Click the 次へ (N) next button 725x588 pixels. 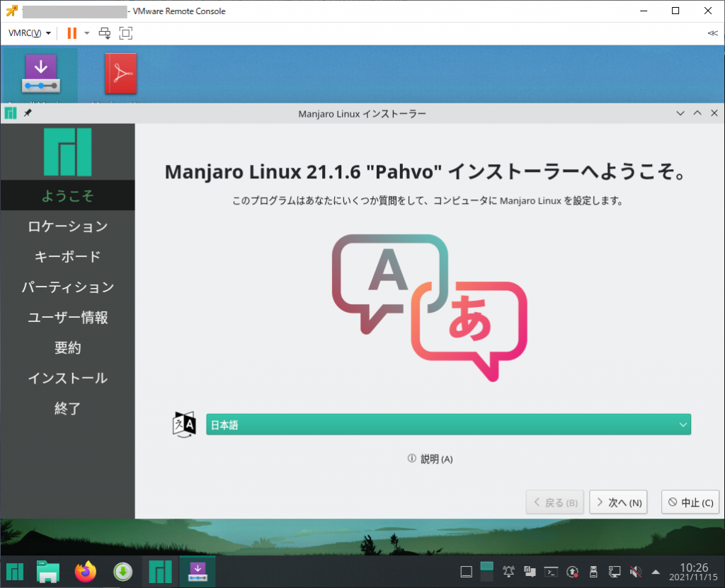pos(619,502)
